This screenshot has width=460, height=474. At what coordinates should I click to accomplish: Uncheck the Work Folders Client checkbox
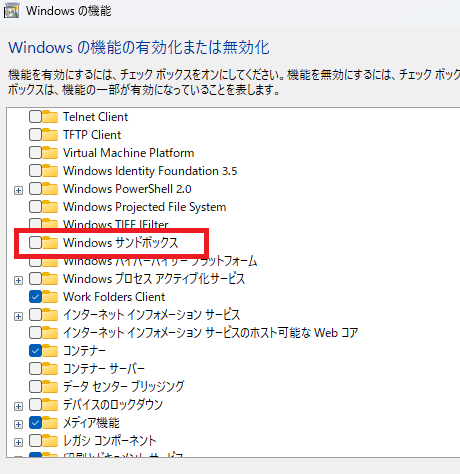coord(35,297)
